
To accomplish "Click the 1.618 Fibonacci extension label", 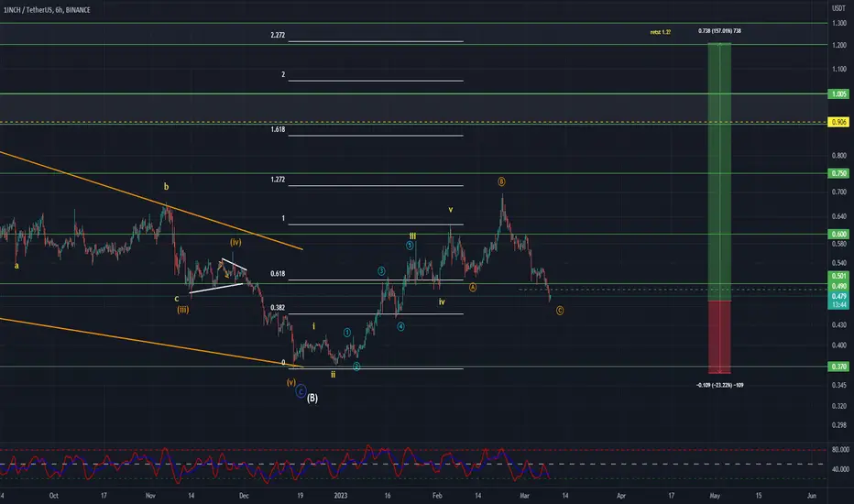I will tap(278, 130).
